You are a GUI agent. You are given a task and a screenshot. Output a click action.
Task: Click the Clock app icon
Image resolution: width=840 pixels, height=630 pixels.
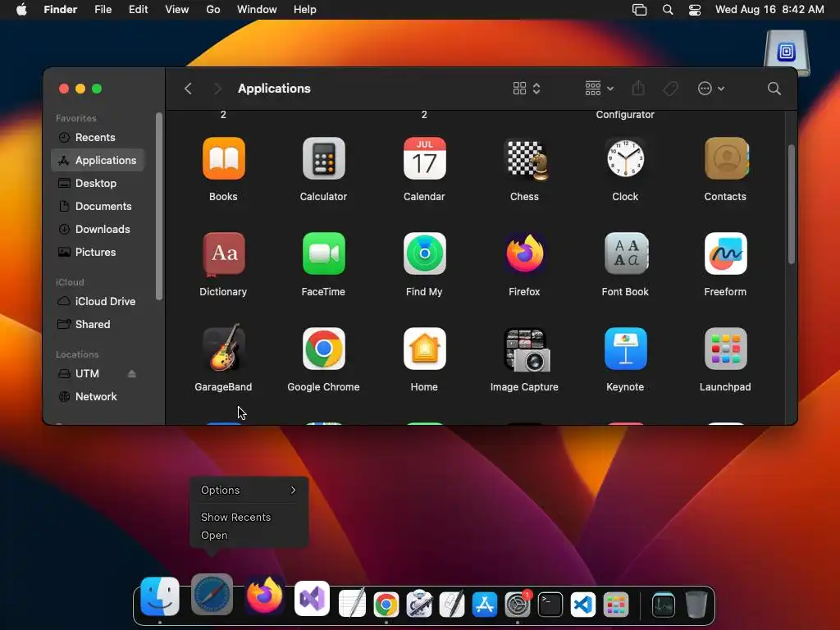point(625,158)
